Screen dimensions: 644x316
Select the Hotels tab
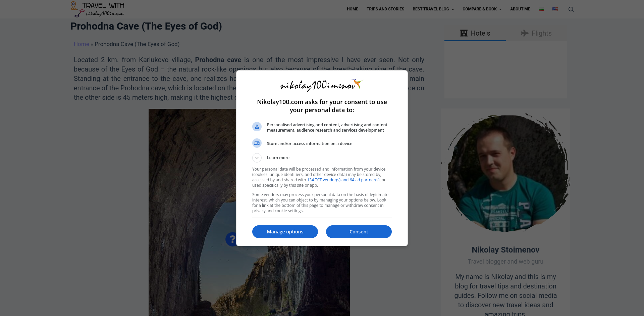click(x=475, y=33)
